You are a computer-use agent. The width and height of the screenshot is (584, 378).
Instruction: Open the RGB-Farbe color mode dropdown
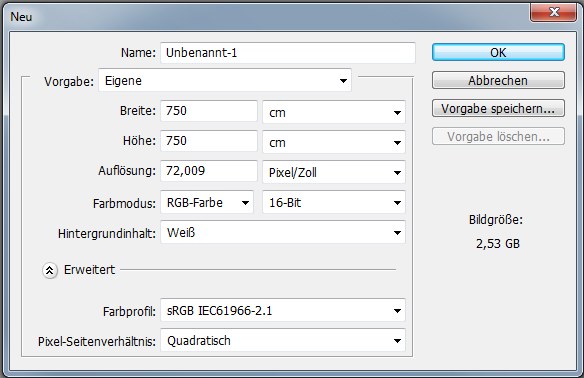pyautogui.click(x=207, y=202)
